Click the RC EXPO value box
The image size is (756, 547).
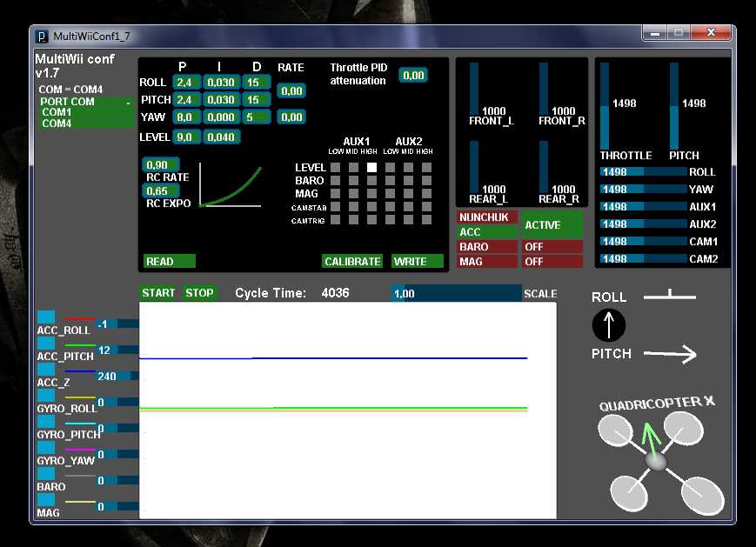click(161, 190)
